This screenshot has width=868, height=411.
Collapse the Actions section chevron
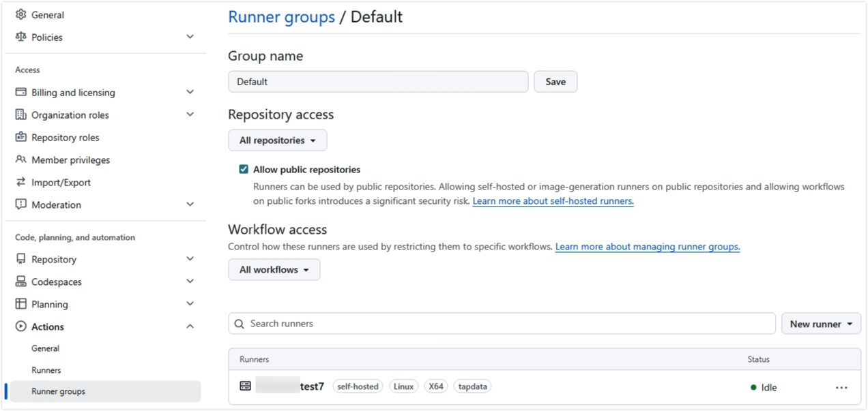click(190, 326)
